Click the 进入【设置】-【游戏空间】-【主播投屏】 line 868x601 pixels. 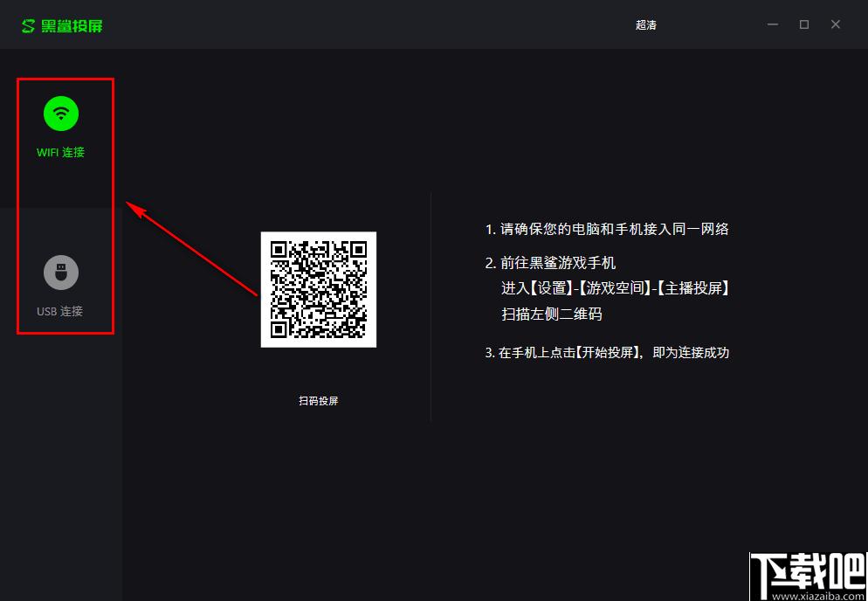[x=616, y=288]
